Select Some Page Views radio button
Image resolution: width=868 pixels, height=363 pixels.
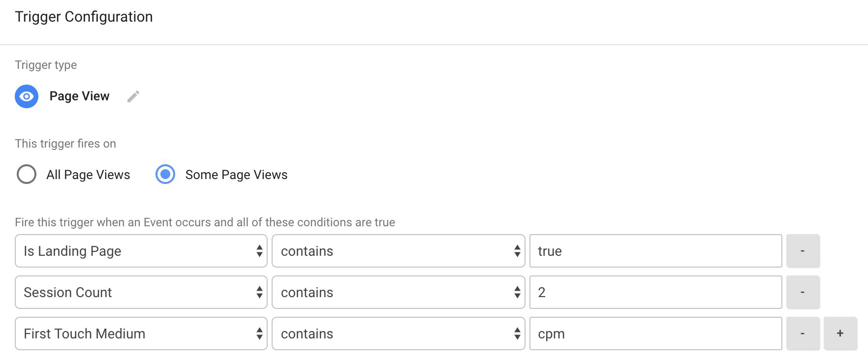pyautogui.click(x=165, y=174)
